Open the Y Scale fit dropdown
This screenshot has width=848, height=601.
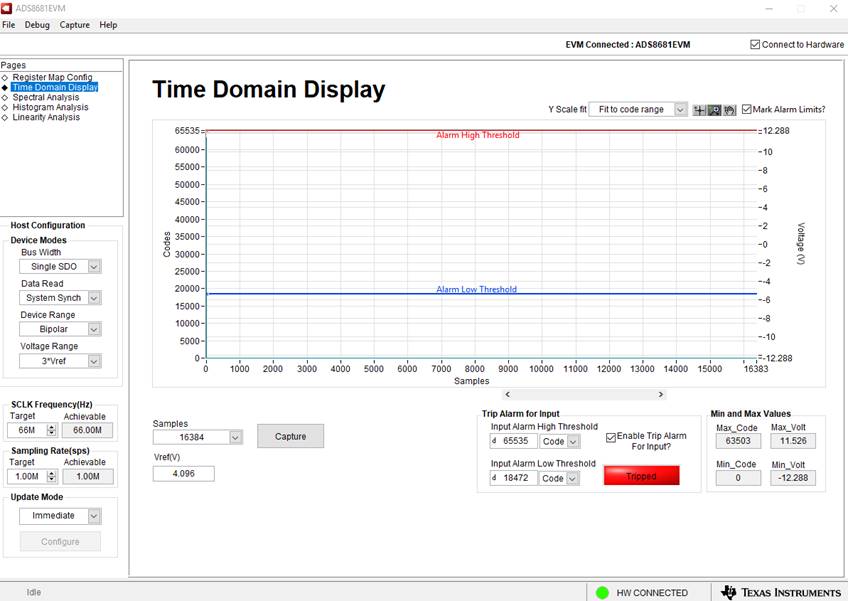pos(680,109)
